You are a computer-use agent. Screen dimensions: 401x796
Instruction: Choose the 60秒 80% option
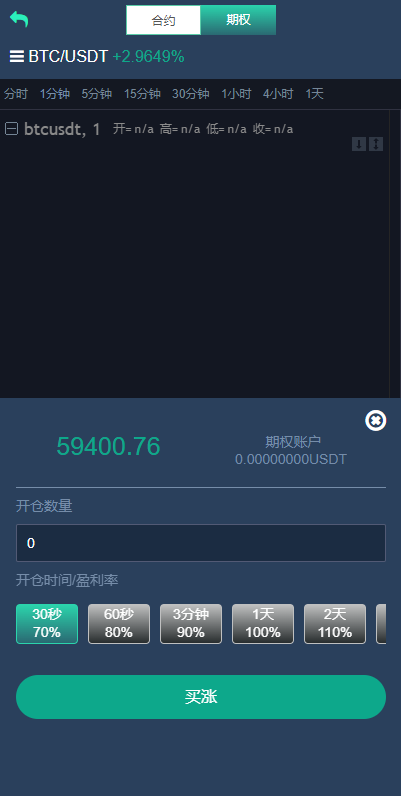coord(119,624)
